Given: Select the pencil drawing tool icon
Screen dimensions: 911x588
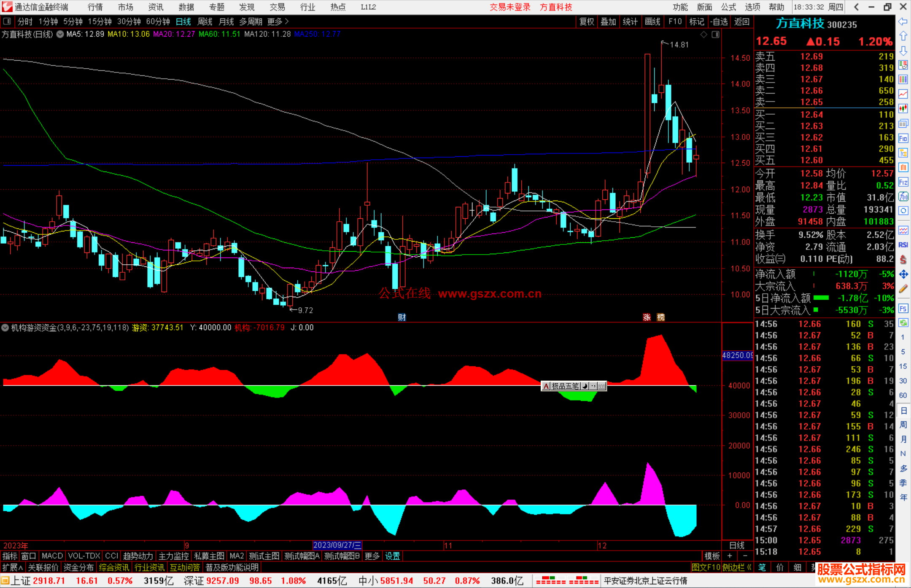Looking at the screenshot, I should 903,289.
